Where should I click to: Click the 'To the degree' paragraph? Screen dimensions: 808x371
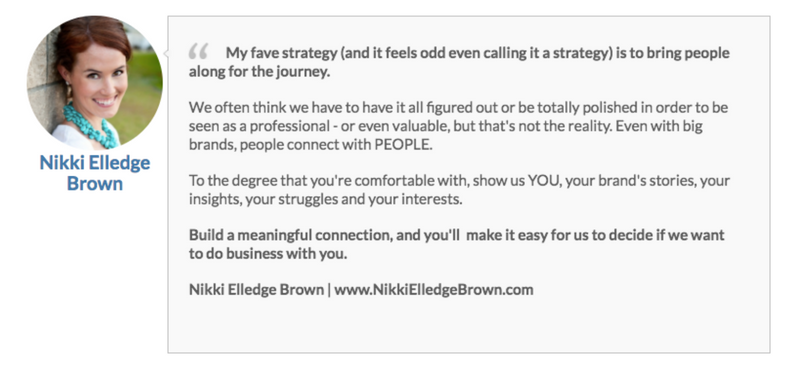click(459, 190)
